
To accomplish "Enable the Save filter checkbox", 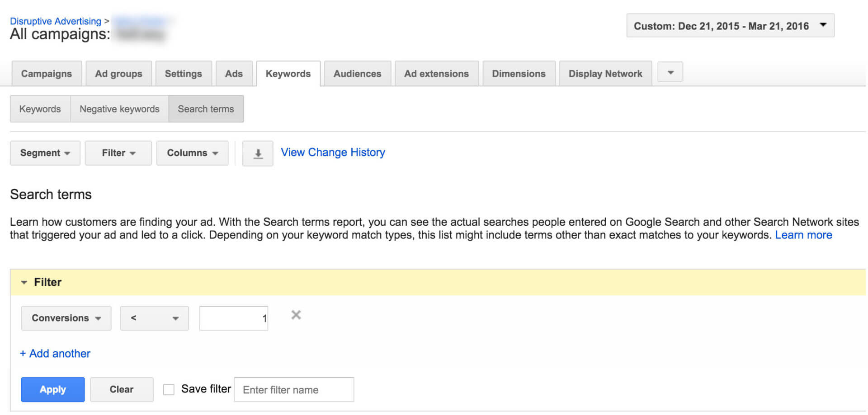I will [169, 389].
